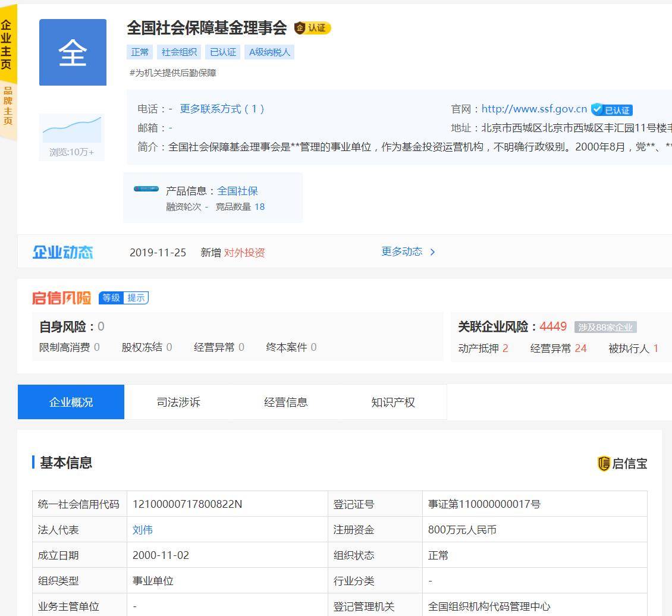The width and height of the screenshot is (672, 616).
Task: Expand 更多联系方式 contact details
Action: (222, 109)
